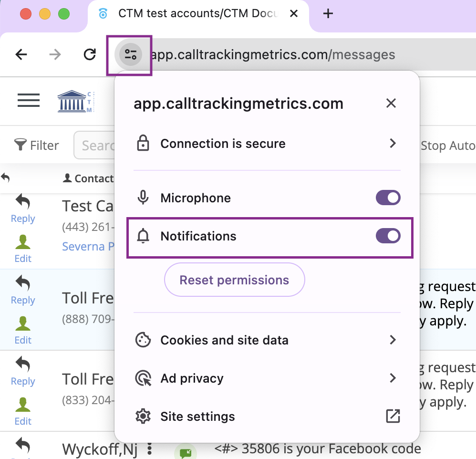Open Site settings via external link icon
This screenshot has width=476, height=459.
tap(392, 416)
